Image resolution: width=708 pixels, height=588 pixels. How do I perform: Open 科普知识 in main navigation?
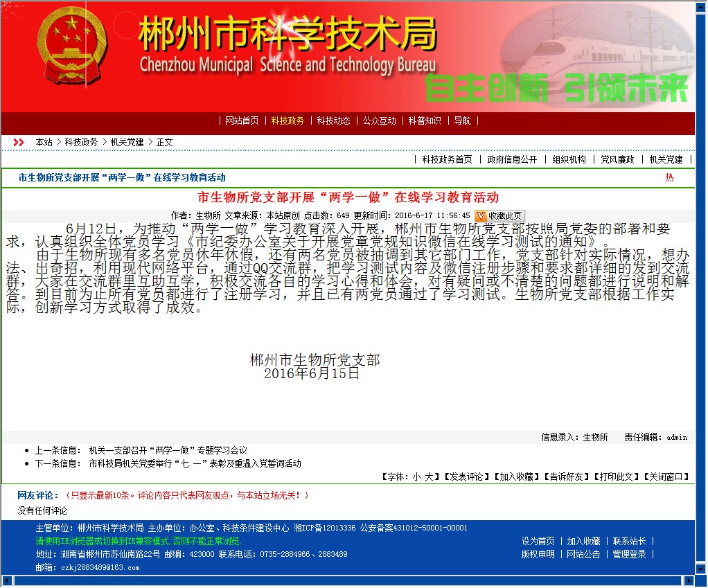(x=425, y=121)
